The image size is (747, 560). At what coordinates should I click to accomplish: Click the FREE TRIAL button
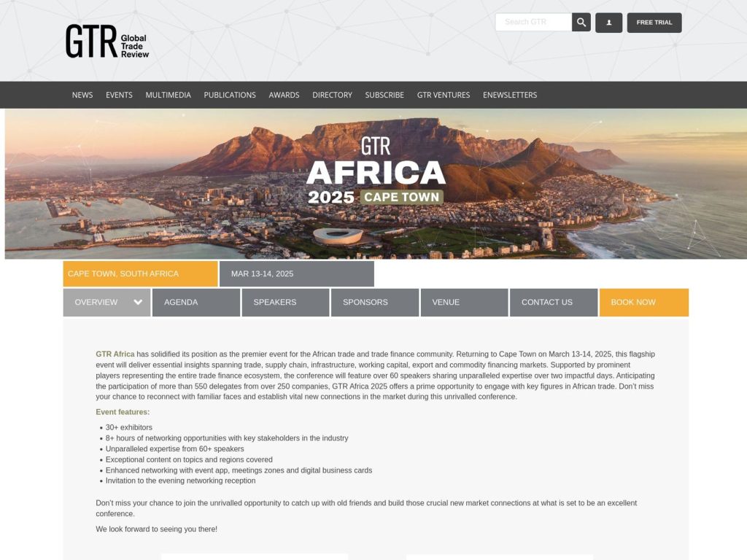654,22
